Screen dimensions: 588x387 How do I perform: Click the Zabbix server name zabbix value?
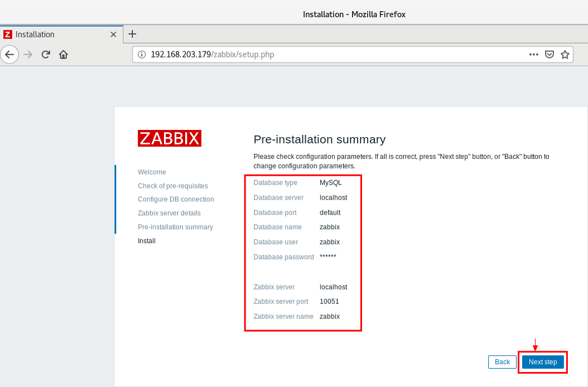click(x=330, y=317)
